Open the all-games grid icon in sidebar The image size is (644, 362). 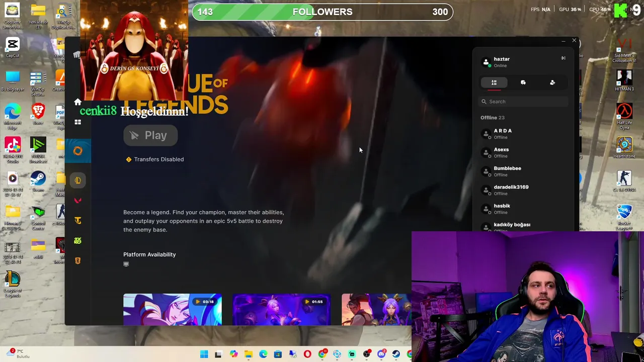pos(77,122)
